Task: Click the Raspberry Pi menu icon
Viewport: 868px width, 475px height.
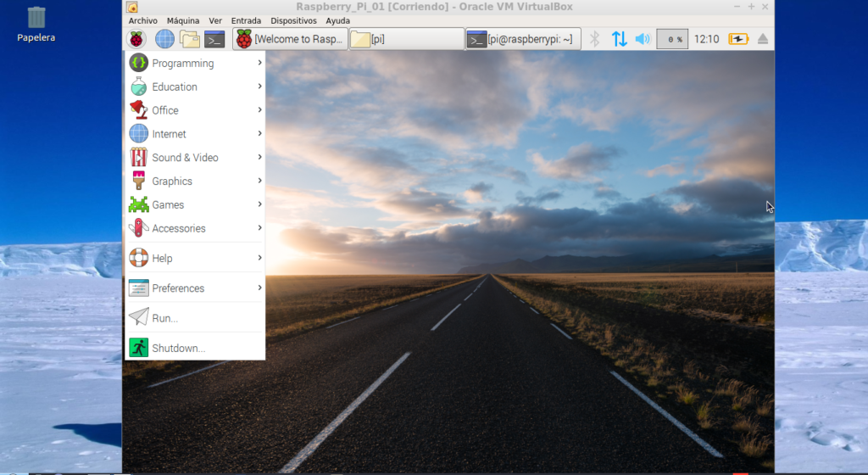Action: point(136,39)
